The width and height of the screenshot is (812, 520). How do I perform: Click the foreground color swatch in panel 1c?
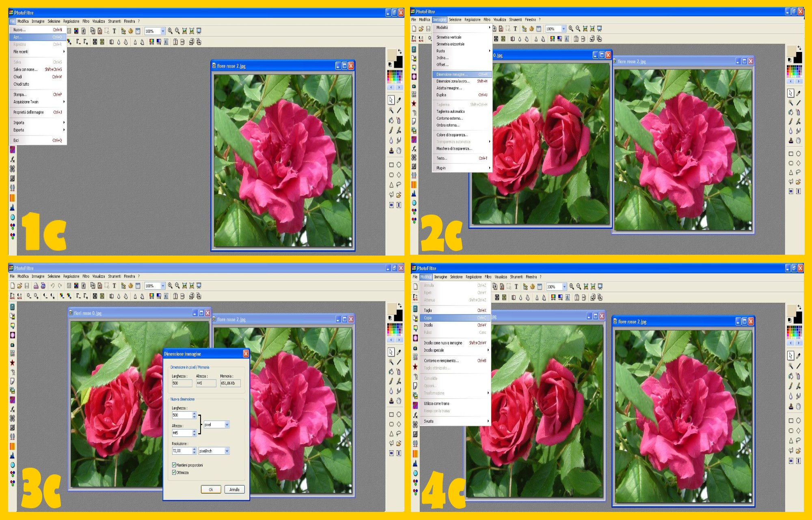(x=391, y=55)
